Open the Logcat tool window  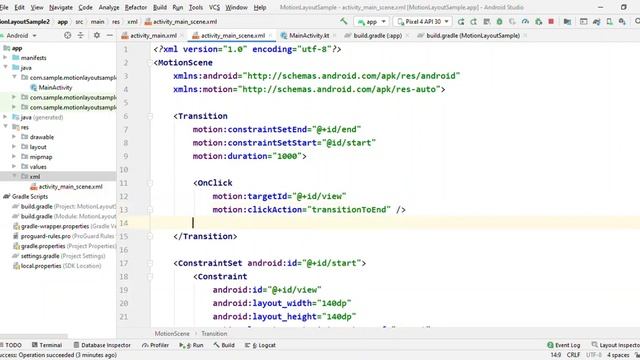click(260, 345)
